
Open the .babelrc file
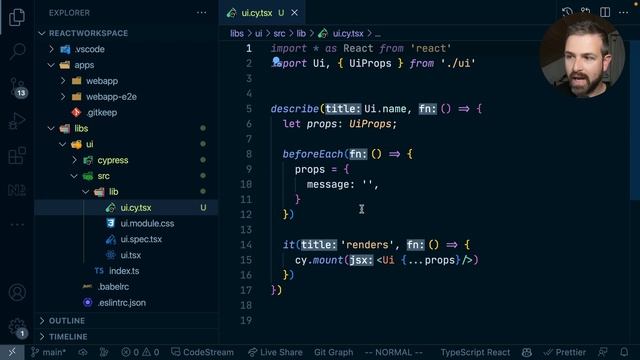[x=127, y=287]
